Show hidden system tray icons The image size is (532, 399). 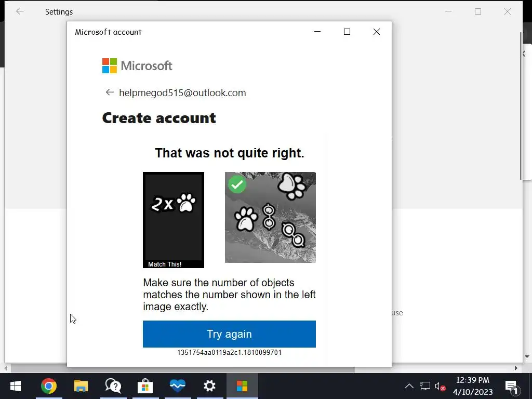(409, 386)
